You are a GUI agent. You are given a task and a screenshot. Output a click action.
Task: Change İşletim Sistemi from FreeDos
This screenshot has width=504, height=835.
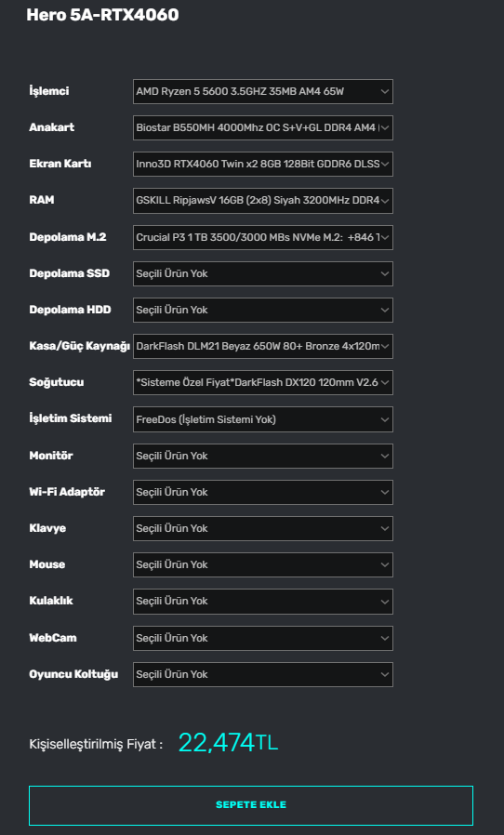pos(262,419)
